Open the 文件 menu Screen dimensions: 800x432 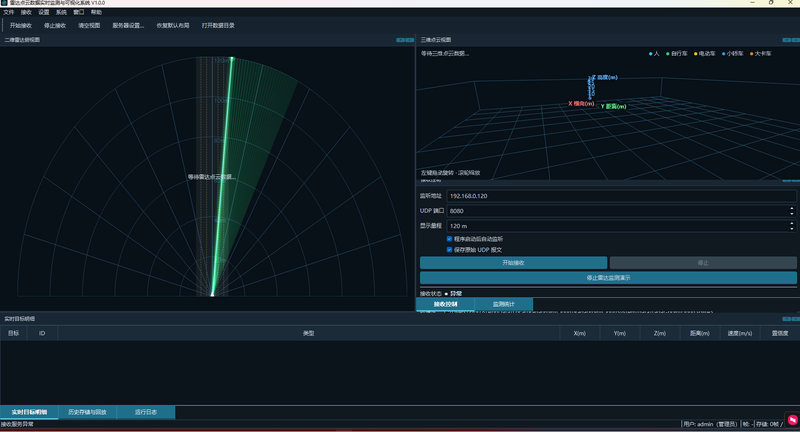click(9, 12)
